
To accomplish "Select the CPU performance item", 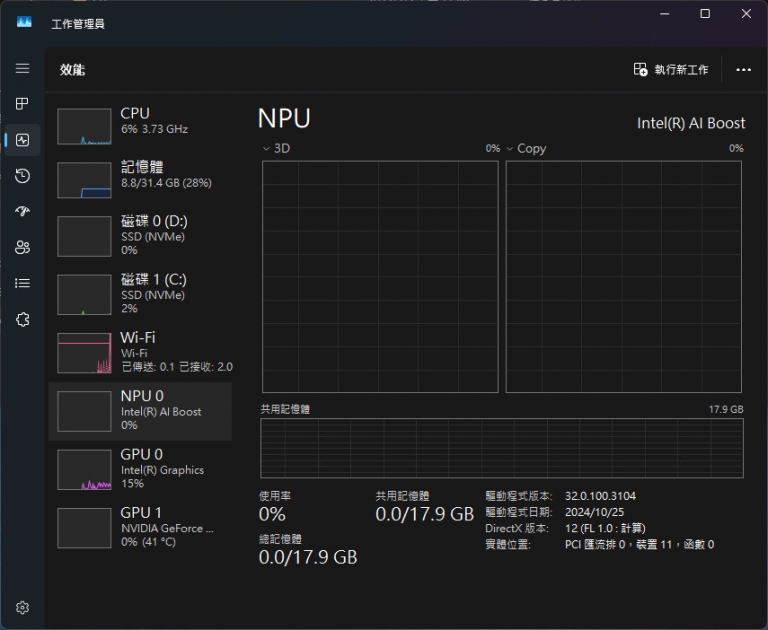I will pos(141,126).
